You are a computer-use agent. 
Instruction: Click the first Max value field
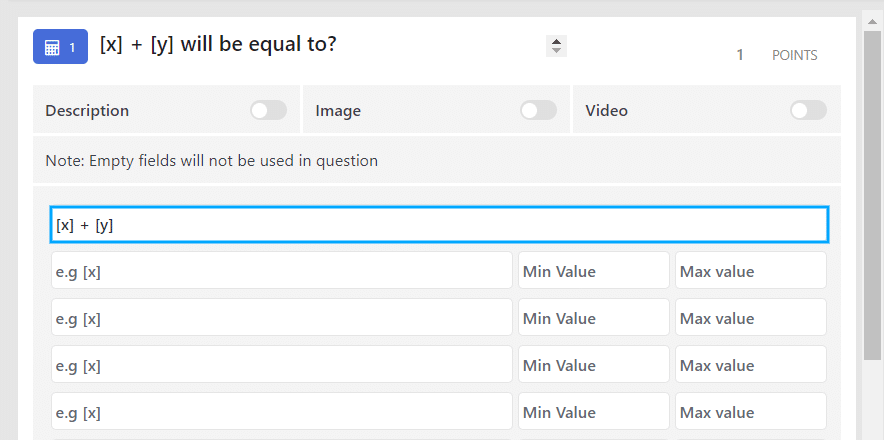(751, 270)
